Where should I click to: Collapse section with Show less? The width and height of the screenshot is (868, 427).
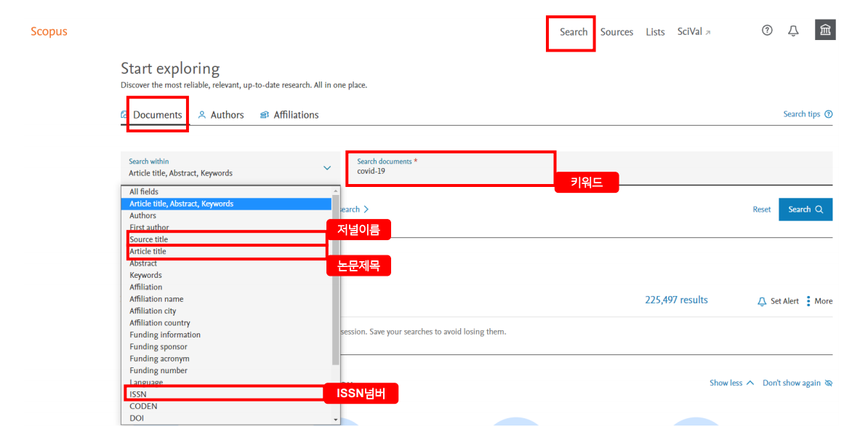(x=731, y=383)
